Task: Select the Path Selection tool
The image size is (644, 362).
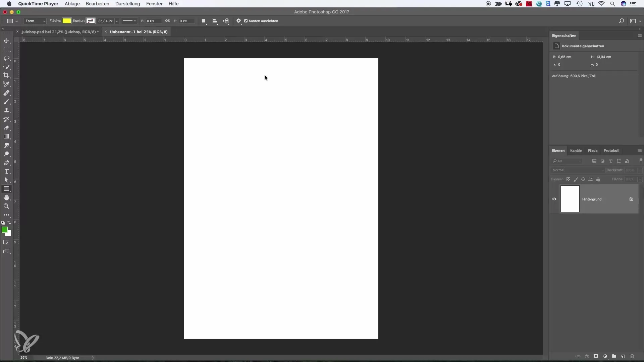Action: click(x=6, y=180)
